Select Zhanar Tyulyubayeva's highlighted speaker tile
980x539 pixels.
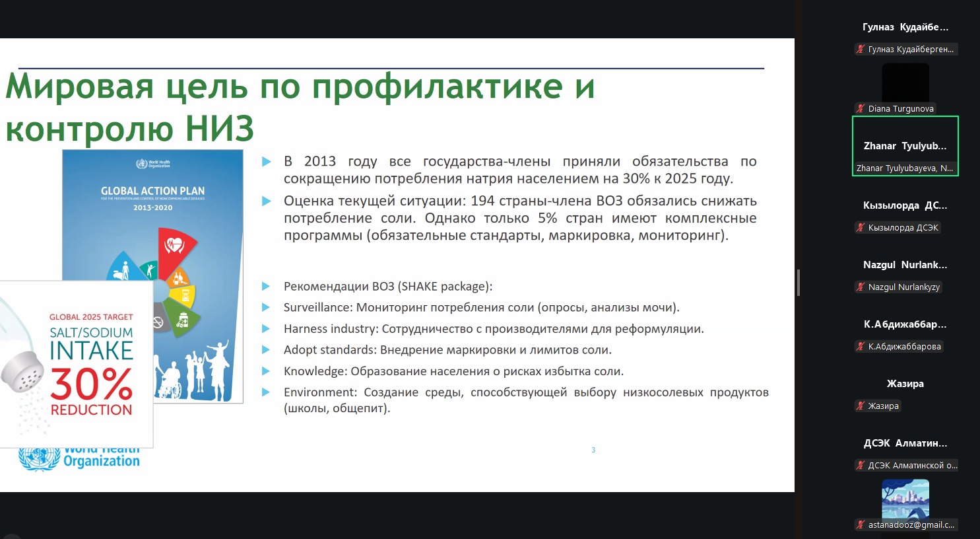905,146
